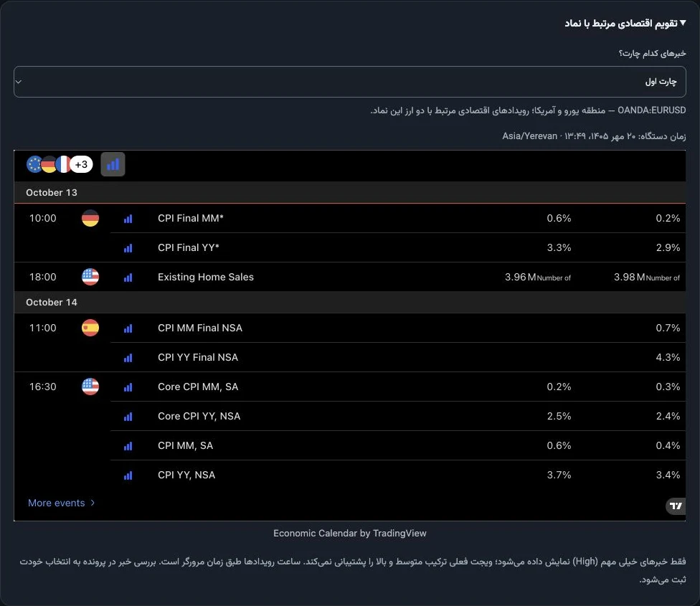700x606 pixels.
Task: Select the CPI YY Final NSA event
Action: point(198,357)
